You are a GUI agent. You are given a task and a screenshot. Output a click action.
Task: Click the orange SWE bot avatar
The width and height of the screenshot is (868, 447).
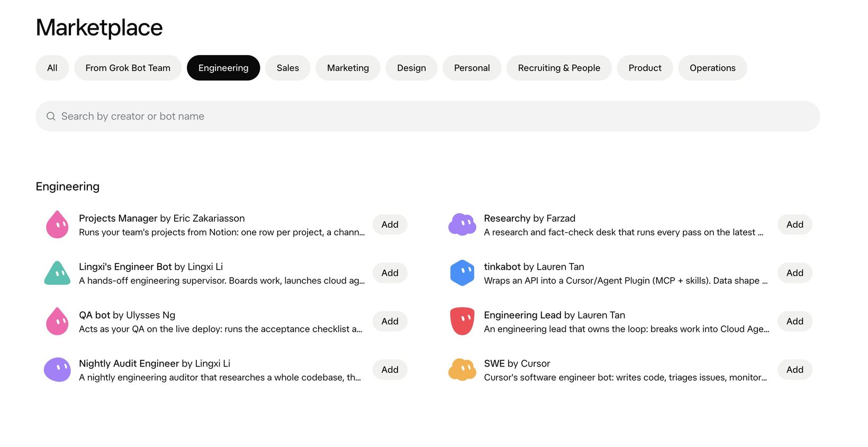[462, 369]
